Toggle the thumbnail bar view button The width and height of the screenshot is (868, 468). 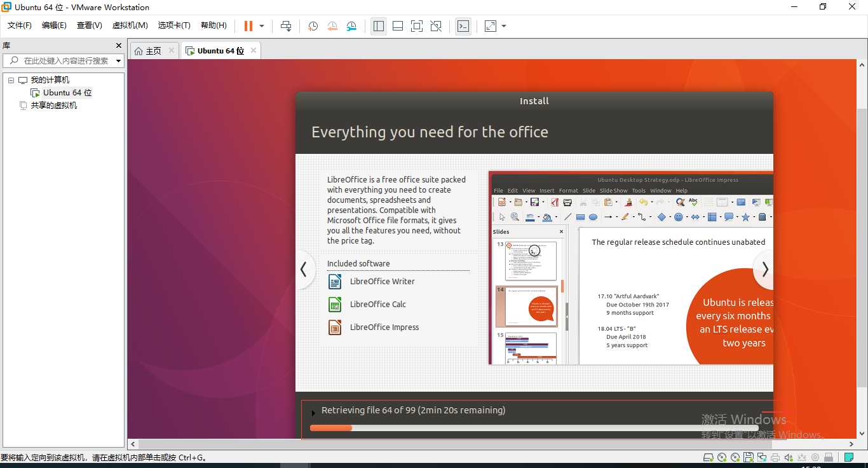pyautogui.click(x=398, y=26)
